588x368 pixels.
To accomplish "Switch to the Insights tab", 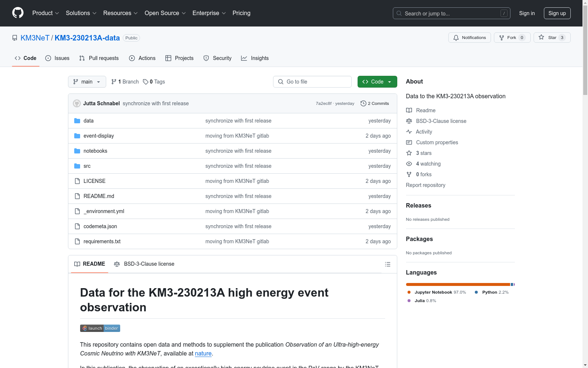I will (x=255, y=58).
